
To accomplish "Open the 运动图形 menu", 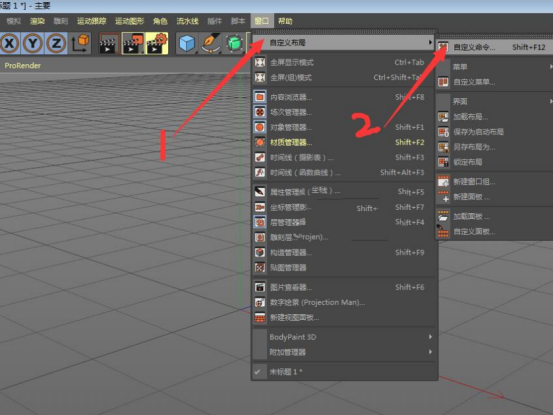I will tap(130, 21).
